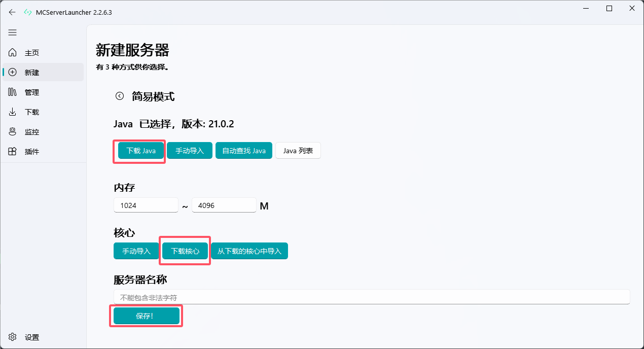Viewport: 644px width, 349px height.
Task: Open the 监控 monitoring page
Action: [43, 132]
